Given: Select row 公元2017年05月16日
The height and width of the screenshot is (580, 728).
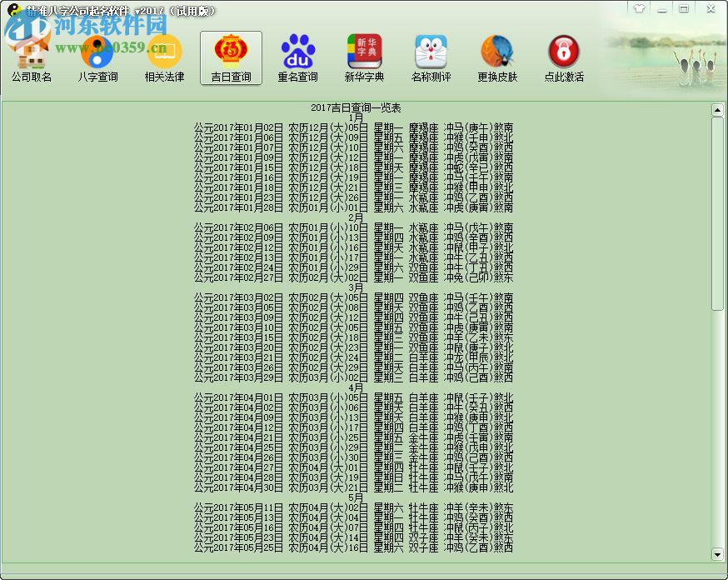Looking at the screenshot, I should point(354,527).
